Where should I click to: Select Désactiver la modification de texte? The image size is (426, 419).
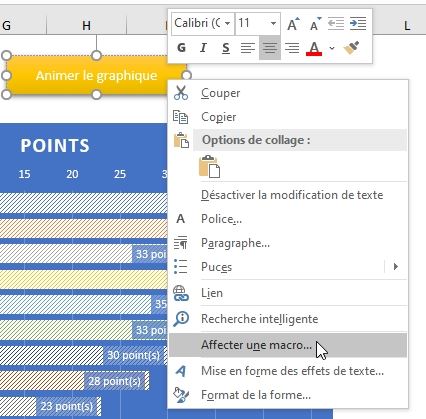288,195
